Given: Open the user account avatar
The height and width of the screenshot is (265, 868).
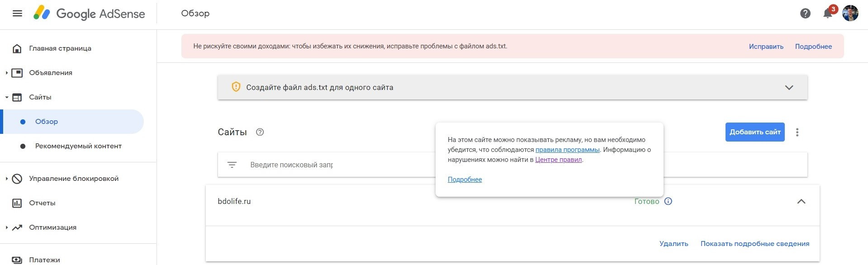Looking at the screenshot, I should [x=850, y=13].
